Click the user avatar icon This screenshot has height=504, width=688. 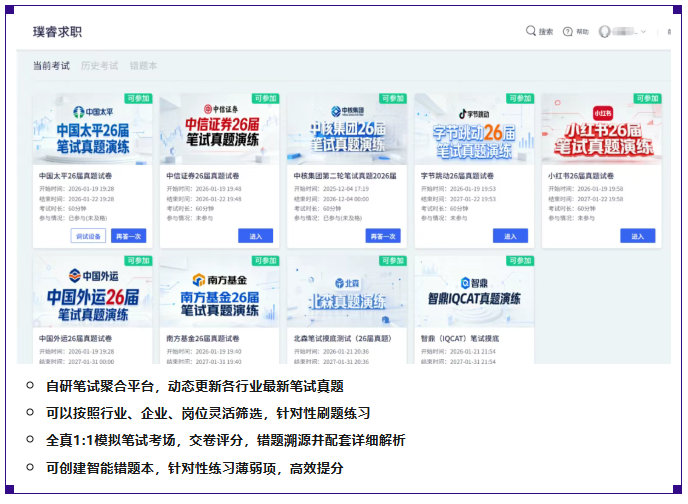(604, 31)
